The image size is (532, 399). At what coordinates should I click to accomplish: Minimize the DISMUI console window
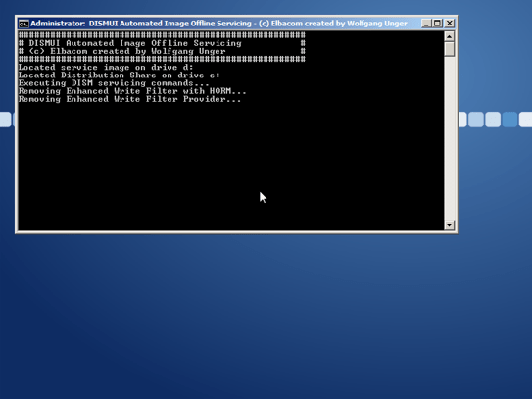(x=426, y=24)
